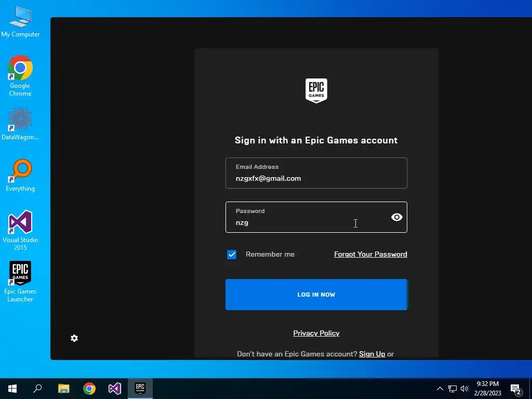
Task: Open the taskbar clock and date
Action: tap(487, 389)
